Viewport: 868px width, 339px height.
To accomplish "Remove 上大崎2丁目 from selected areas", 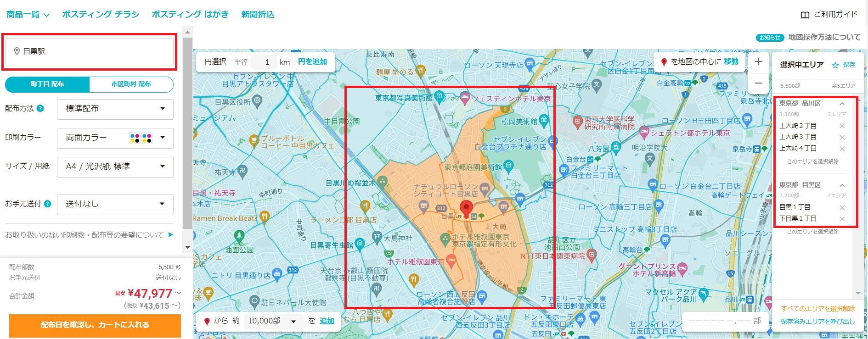I will (x=842, y=126).
